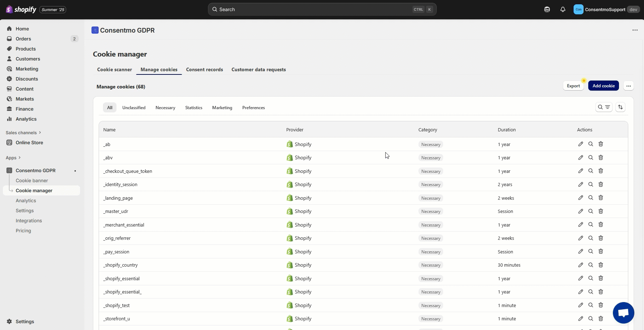The image size is (644, 330).
Task: Expand the Sales channels section
Action: [x=23, y=132]
